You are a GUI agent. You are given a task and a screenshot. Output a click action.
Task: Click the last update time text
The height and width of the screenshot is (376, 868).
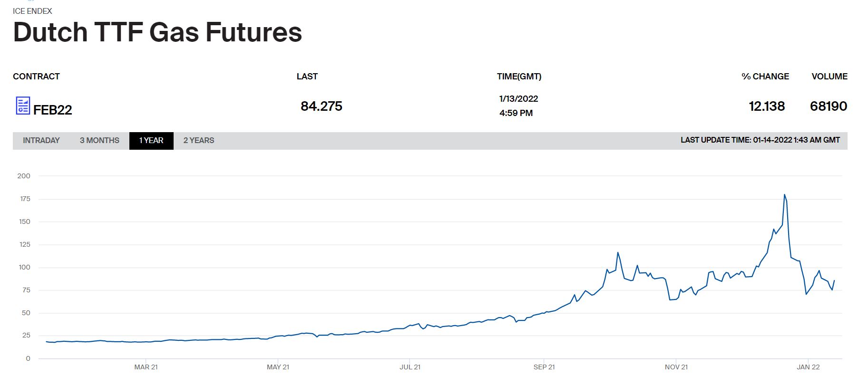coord(760,140)
